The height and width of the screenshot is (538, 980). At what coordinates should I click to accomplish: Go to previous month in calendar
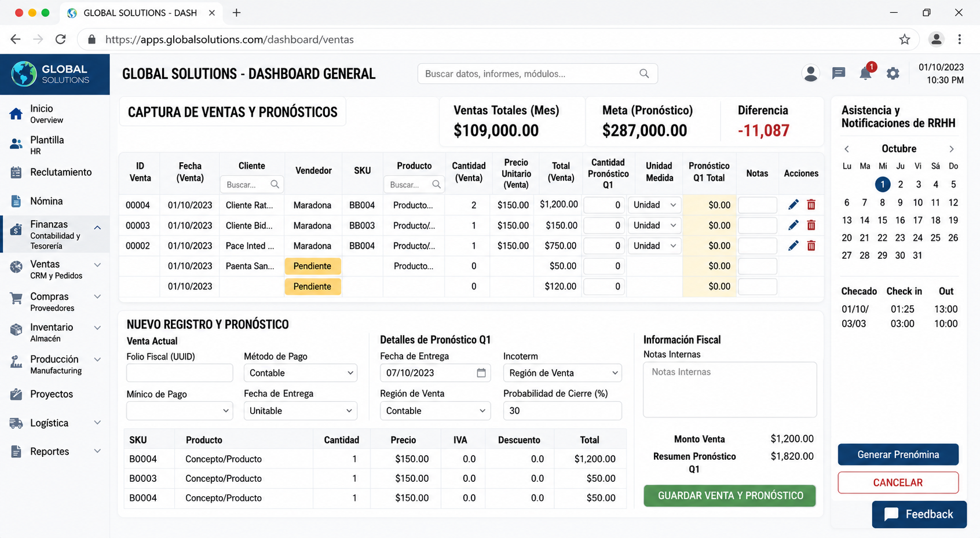pos(846,149)
